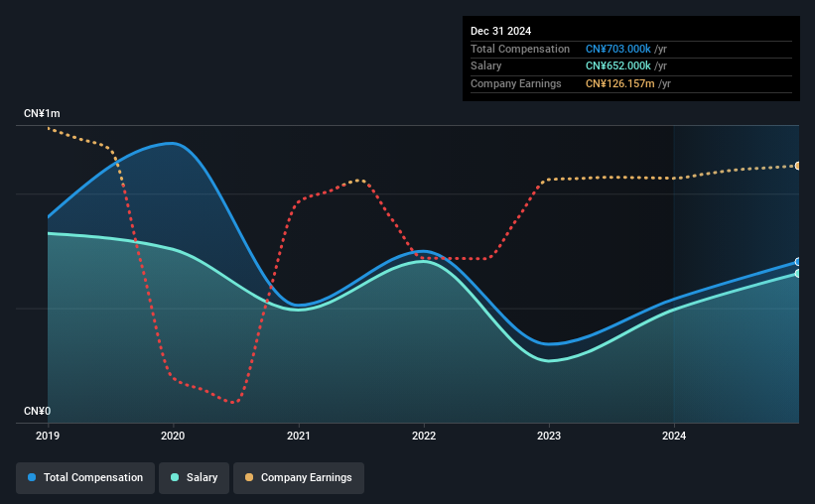Click the CN¥126.157m company earnings value
This screenshot has height=504, width=815.
620,83
